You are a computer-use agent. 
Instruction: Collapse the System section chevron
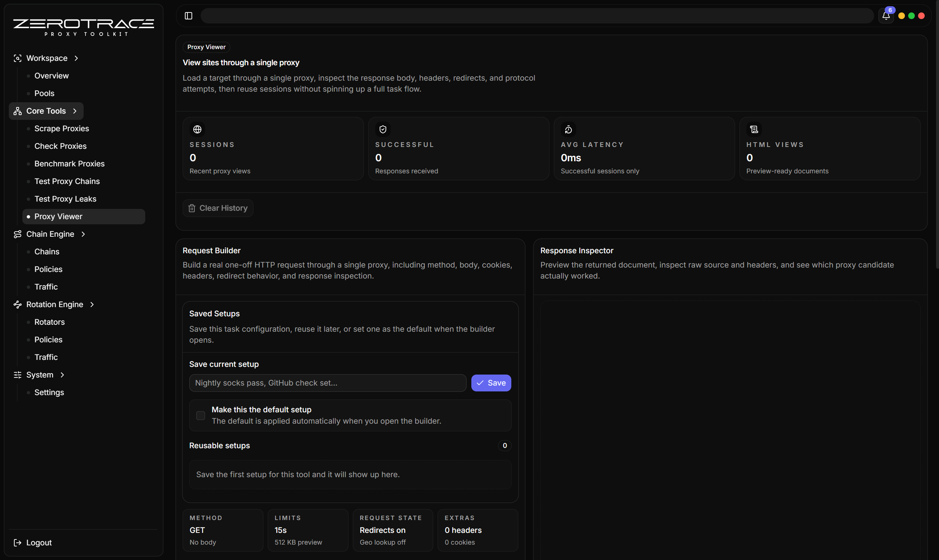coord(62,375)
